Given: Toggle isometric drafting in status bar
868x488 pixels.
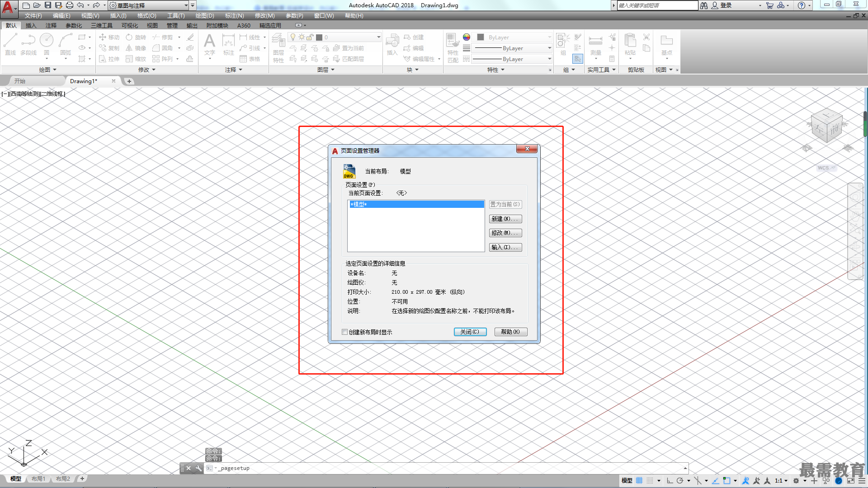Looking at the screenshot, I should coord(698,481).
